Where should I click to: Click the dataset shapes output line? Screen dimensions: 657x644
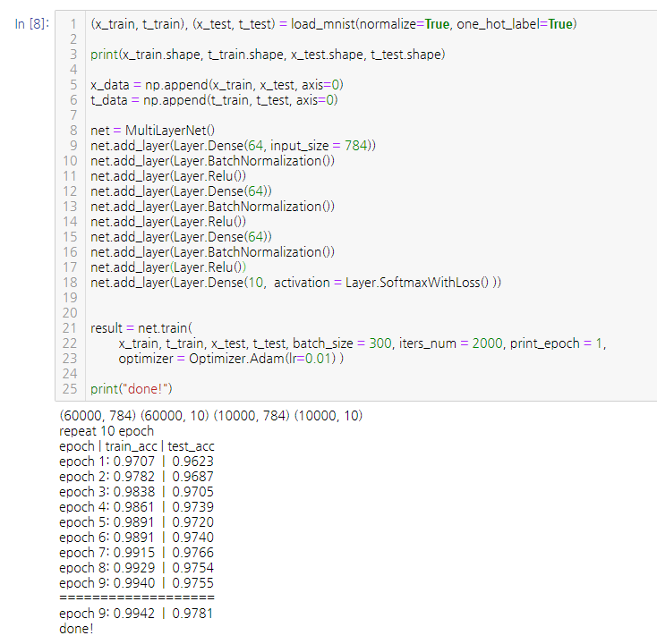click(x=210, y=416)
